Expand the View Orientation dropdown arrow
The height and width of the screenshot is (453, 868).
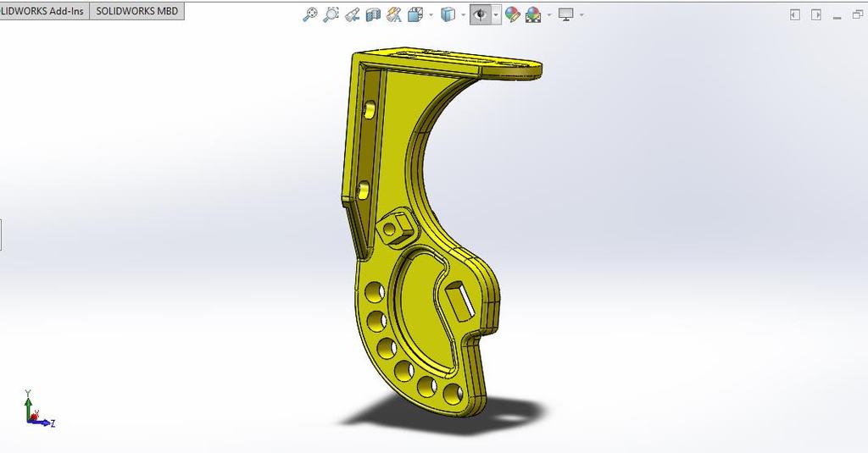click(x=431, y=15)
